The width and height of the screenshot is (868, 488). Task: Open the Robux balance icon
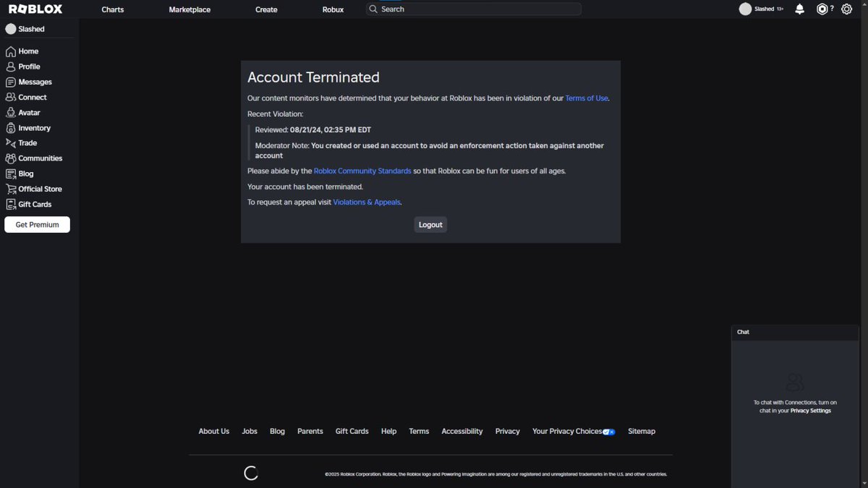(x=822, y=9)
